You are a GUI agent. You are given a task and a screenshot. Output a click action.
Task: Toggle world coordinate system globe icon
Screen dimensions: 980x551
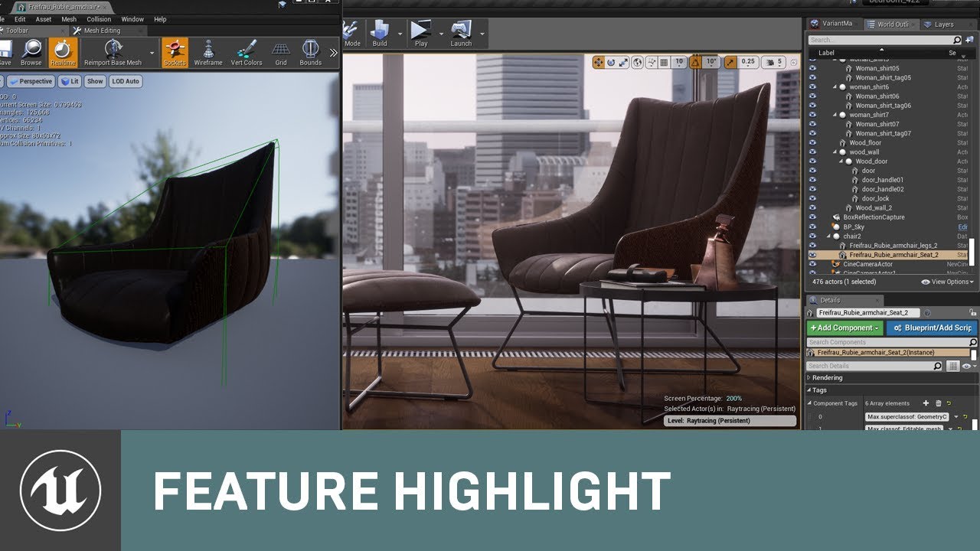tap(639, 62)
